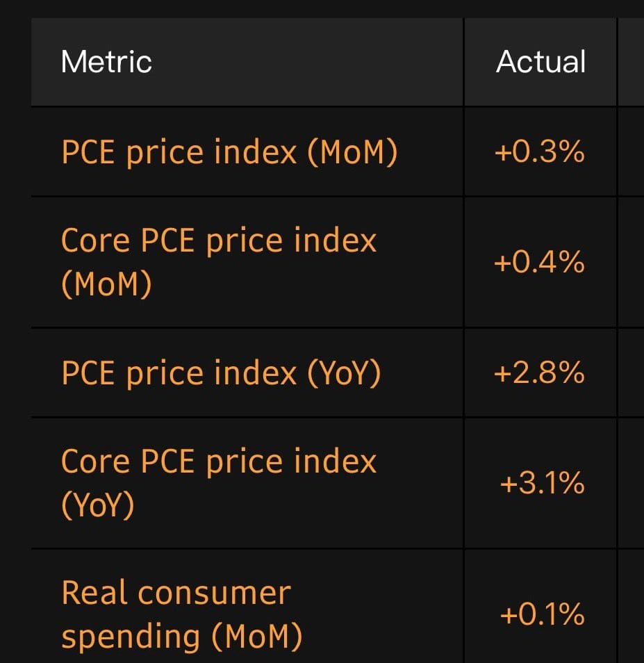Click the header divider right of Actual column
The width and height of the screenshot is (644, 663).
click(617, 62)
